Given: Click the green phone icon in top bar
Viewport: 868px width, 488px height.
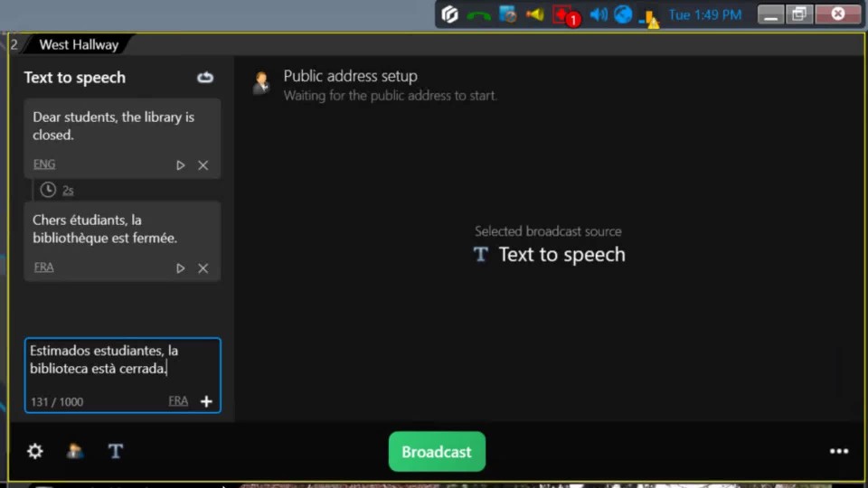Looking at the screenshot, I should pos(479,14).
